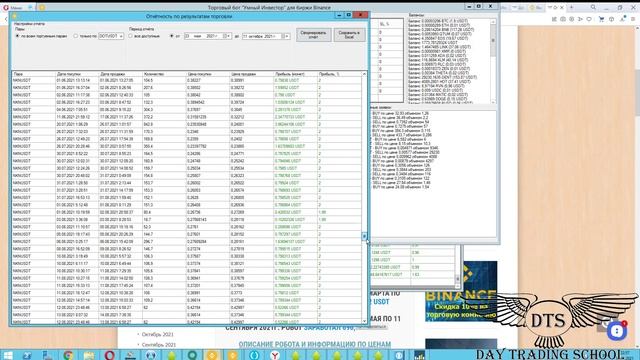Click the blue circular brackets taskbar icon
This screenshot has height=360, width=640.
click(254, 355)
